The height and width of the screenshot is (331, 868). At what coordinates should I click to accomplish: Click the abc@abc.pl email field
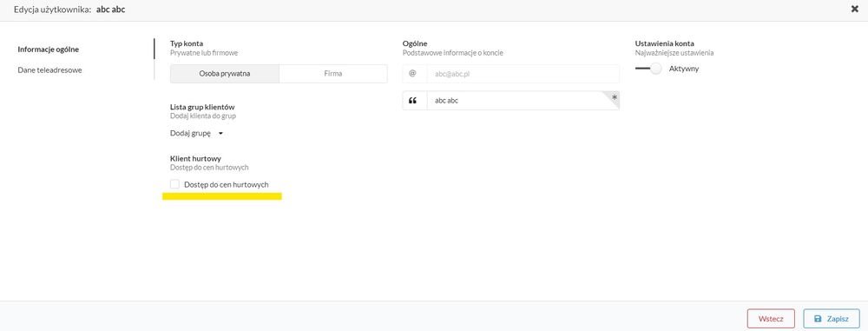[523, 74]
